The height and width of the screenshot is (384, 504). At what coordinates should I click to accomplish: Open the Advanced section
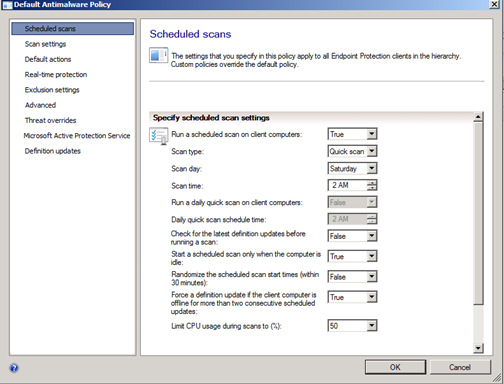click(40, 105)
